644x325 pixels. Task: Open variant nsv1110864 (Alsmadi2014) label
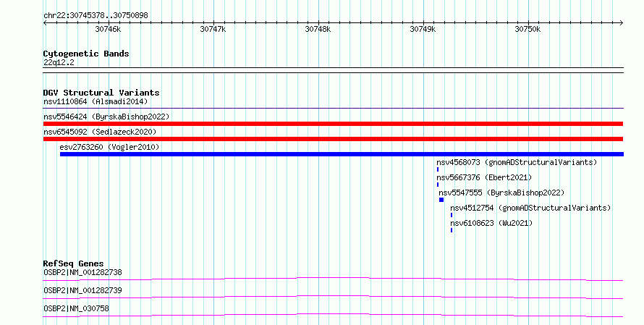(96, 101)
